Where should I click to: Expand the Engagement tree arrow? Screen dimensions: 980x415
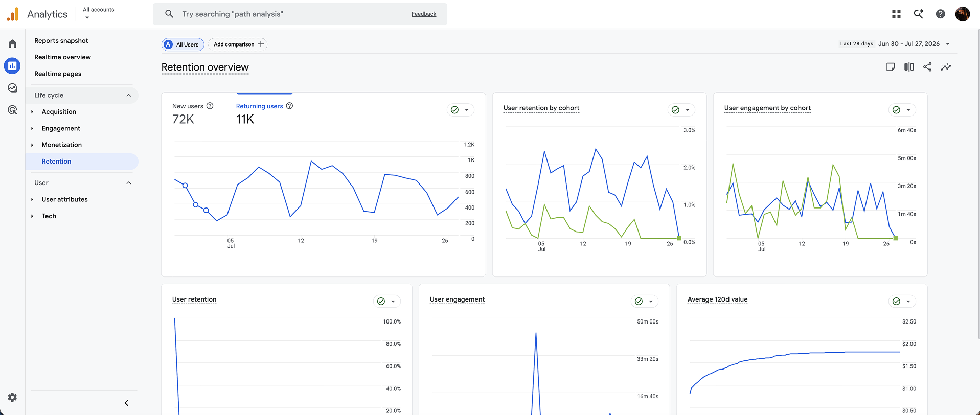(x=32, y=128)
